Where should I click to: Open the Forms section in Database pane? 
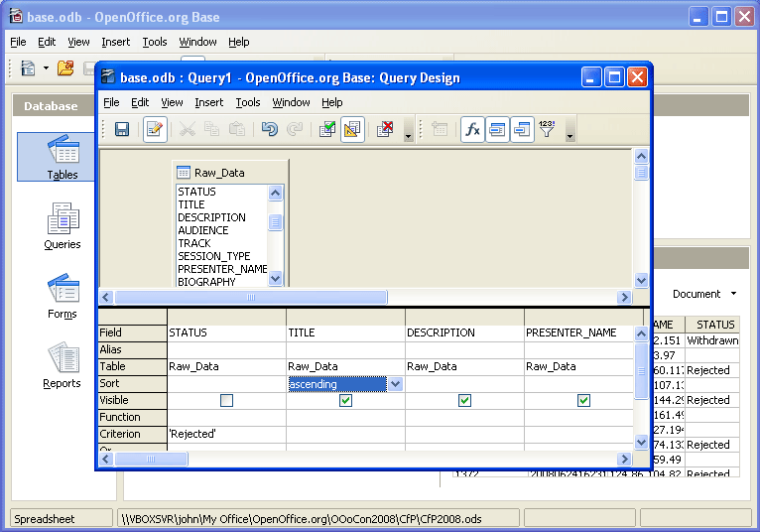pyautogui.click(x=63, y=297)
